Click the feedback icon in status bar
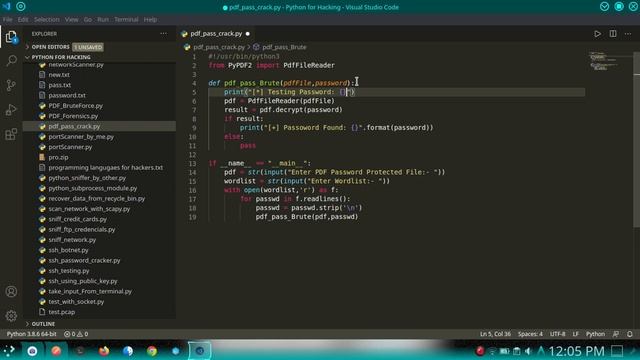This screenshot has height=360, width=640. (x=616, y=334)
